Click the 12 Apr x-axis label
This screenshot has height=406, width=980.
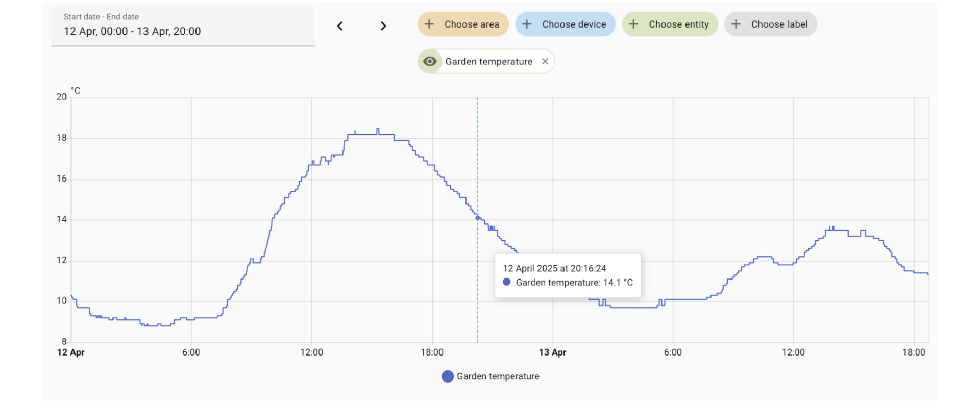[x=71, y=352]
